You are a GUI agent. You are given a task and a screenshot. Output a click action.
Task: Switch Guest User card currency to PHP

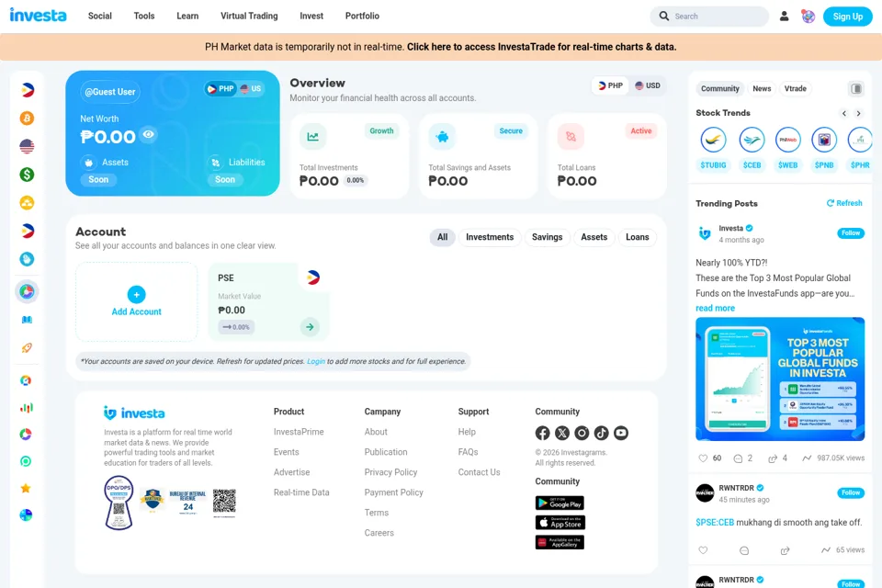click(x=220, y=89)
